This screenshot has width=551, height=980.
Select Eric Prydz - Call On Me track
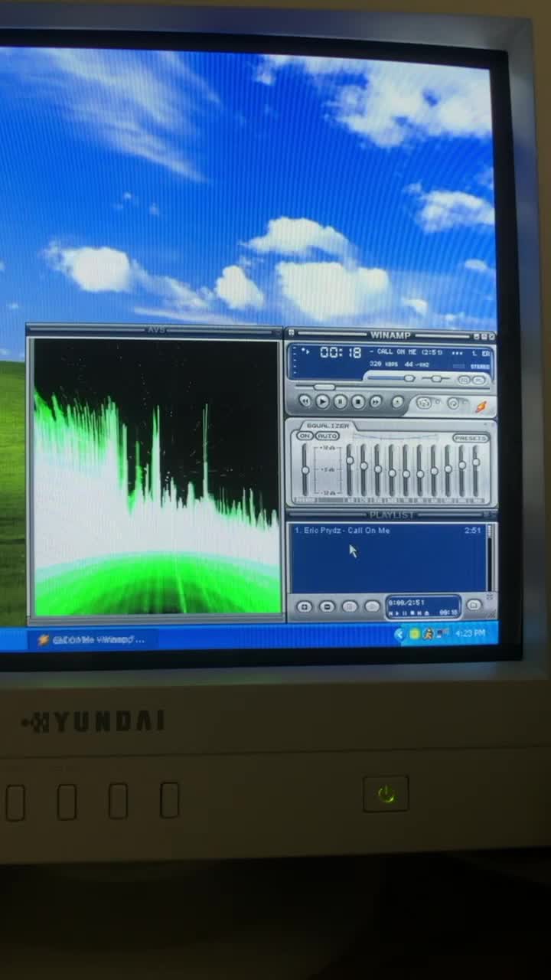342,530
